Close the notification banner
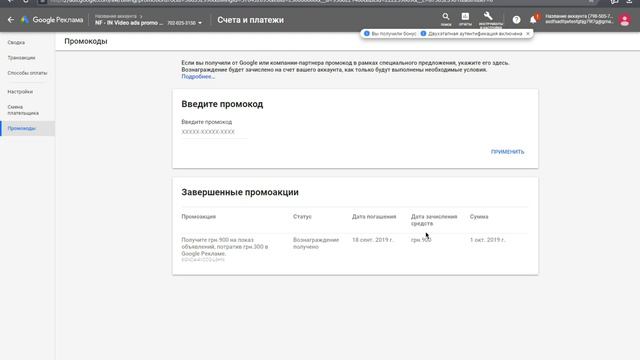 click(x=528, y=34)
